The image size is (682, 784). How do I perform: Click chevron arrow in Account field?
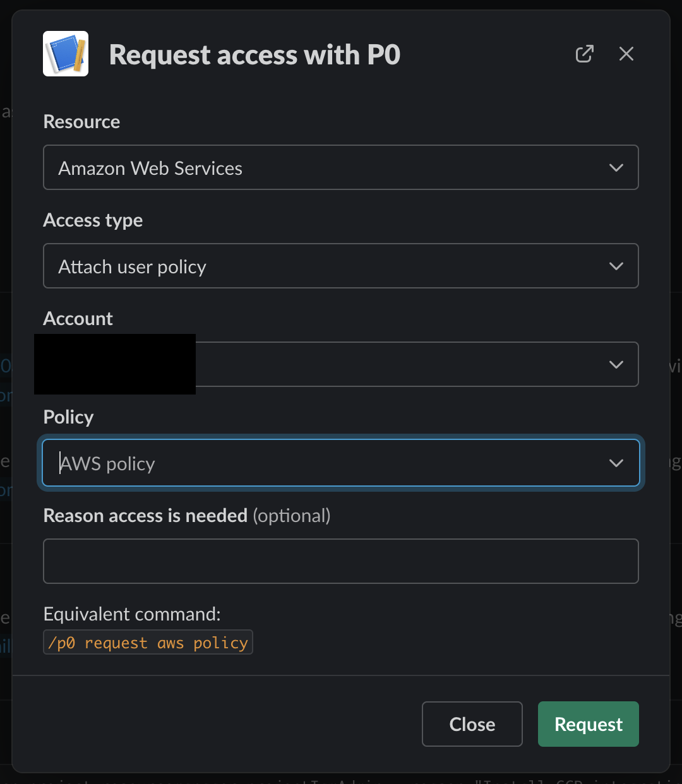point(616,365)
